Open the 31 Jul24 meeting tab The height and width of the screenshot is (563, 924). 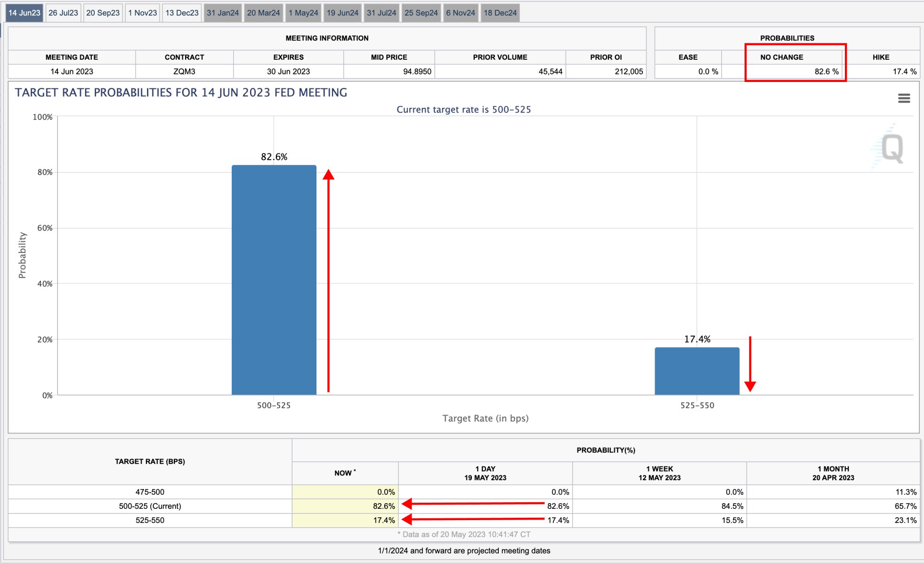[x=381, y=13]
